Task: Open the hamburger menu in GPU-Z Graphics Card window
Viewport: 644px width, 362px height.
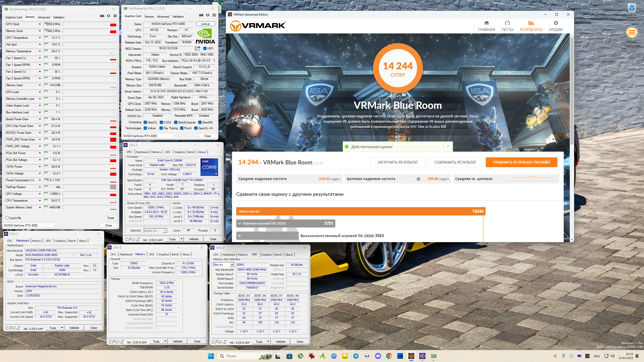Action: (214, 15)
